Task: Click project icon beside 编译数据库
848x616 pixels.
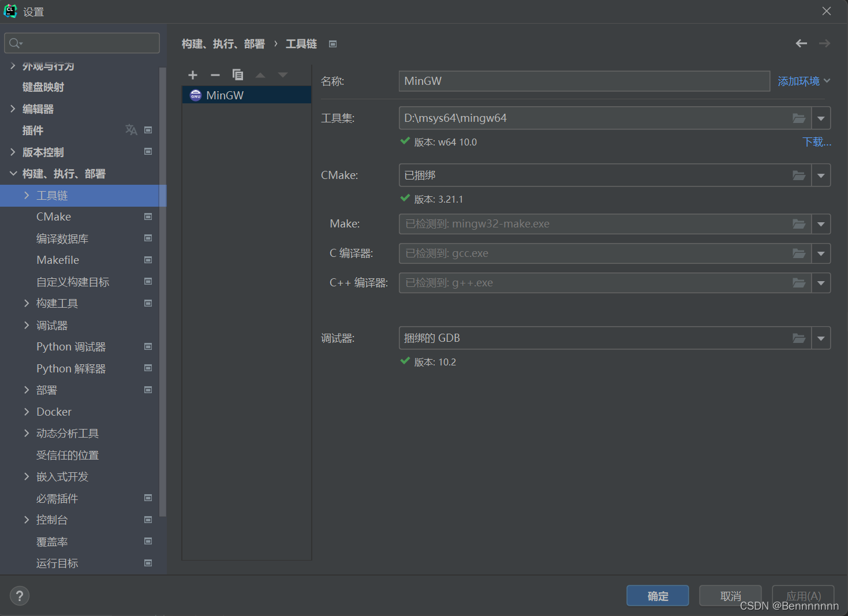Action: point(148,238)
